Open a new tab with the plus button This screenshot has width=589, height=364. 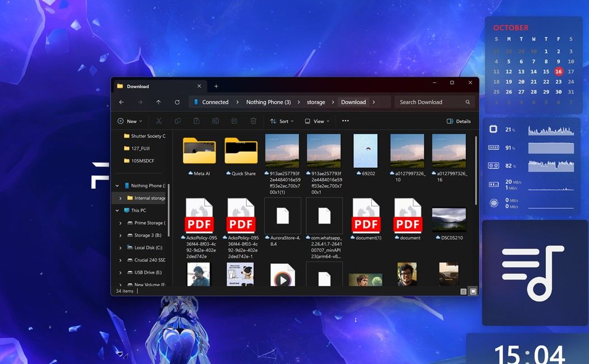point(216,86)
